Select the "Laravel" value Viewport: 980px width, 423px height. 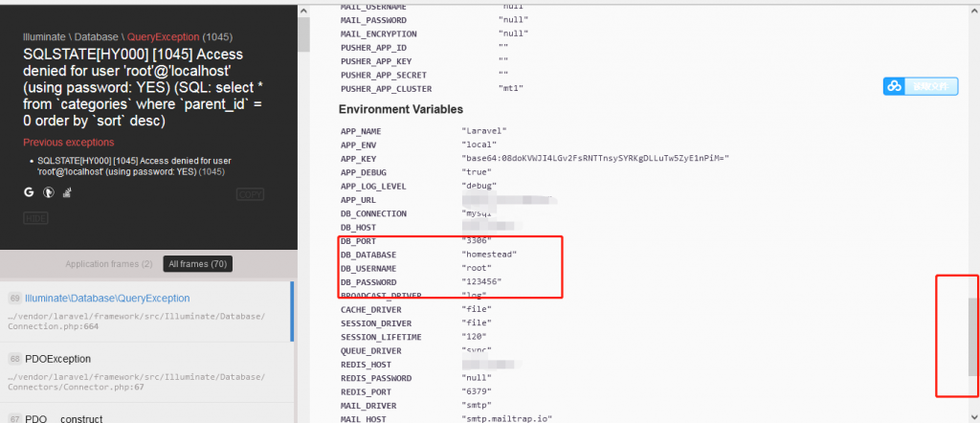[483, 132]
